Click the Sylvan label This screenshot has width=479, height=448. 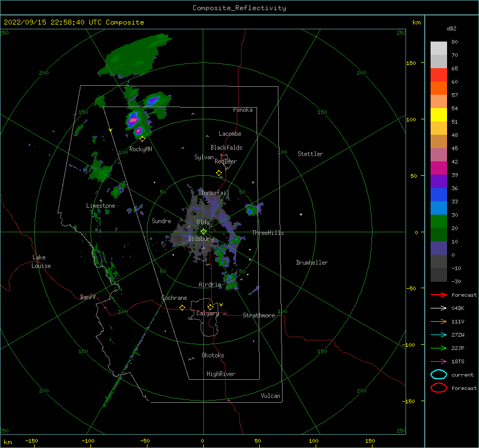point(204,157)
